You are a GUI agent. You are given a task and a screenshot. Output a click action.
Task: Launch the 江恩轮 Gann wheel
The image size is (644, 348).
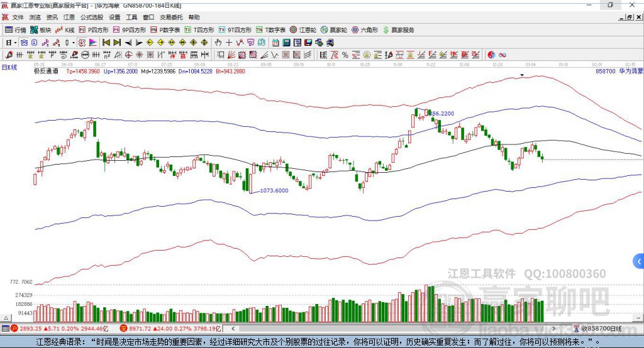pyautogui.click(x=303, y=30)
